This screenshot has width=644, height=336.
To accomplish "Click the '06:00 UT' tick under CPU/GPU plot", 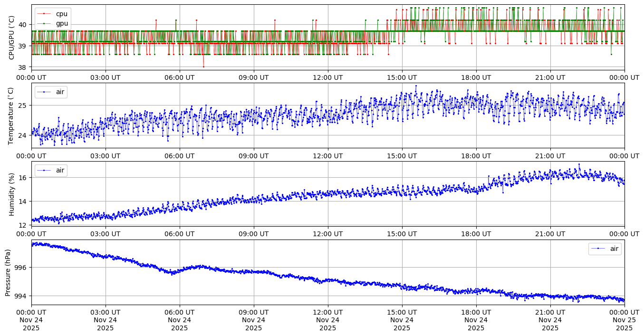I will tap(179, 77).
